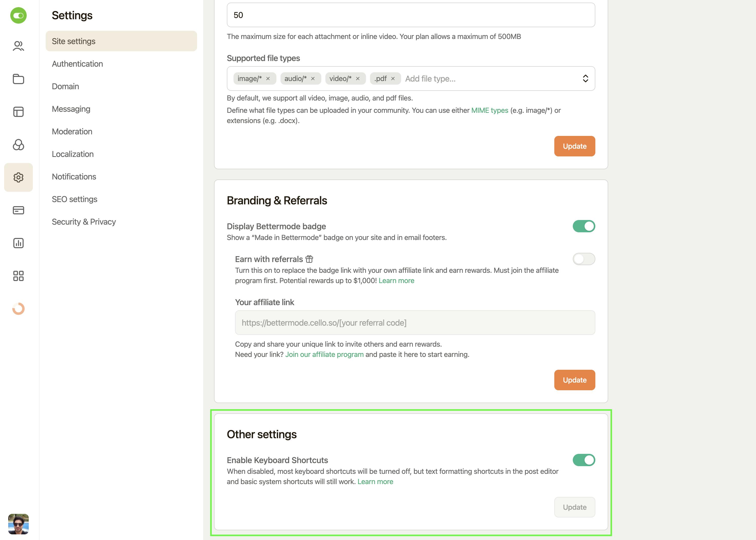Enable the Earn with referrals toggle
The image size is (756, 540).
(584, 259)
